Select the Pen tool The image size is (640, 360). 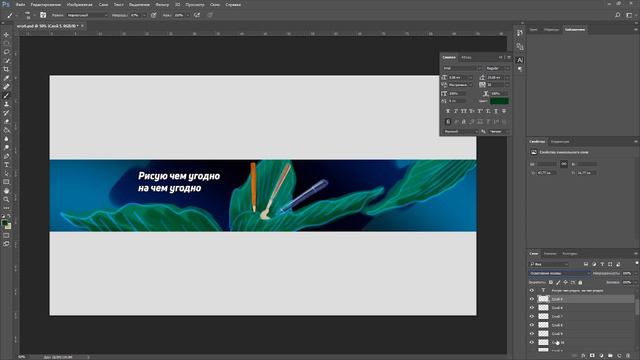(x=6, y=156)
